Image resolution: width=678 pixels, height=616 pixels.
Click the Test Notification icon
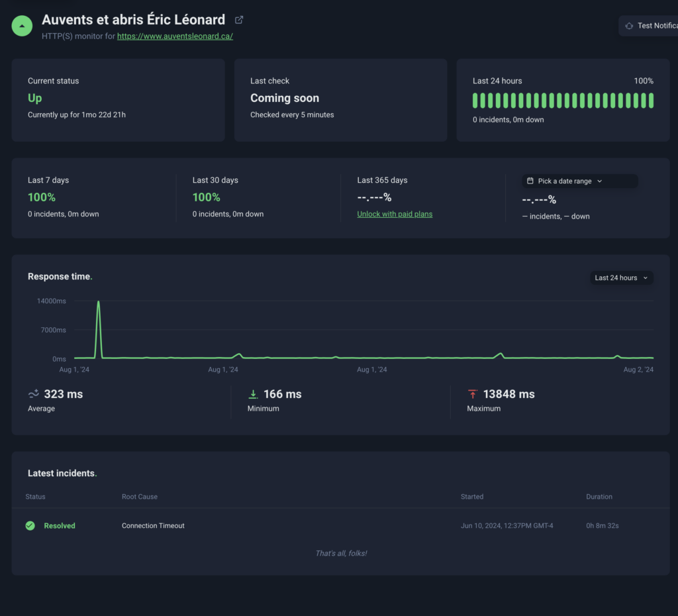[629, 26]
